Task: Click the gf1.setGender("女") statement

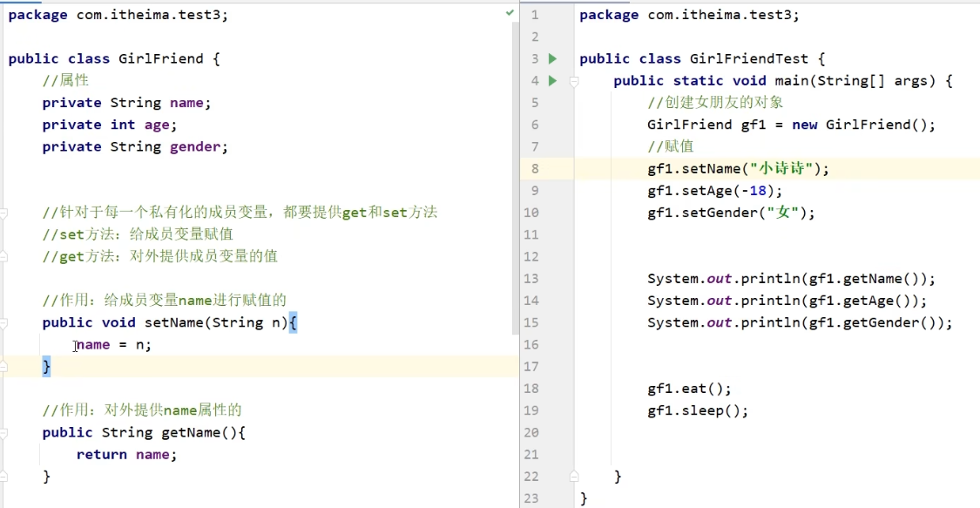Action: [731, 213]
